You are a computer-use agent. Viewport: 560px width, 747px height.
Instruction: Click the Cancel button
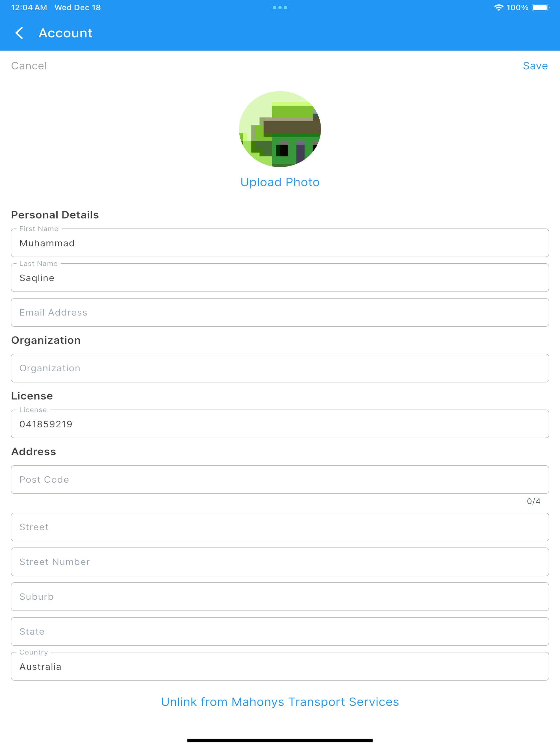click(x=29, y=66)
